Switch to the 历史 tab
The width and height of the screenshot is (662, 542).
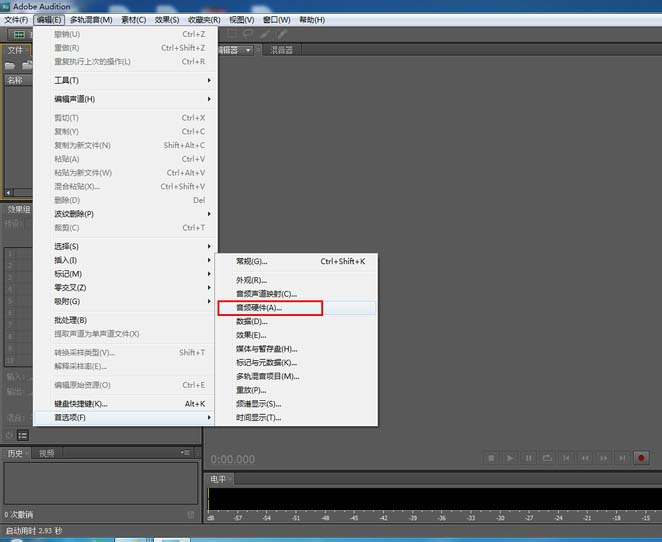point(15,453)
